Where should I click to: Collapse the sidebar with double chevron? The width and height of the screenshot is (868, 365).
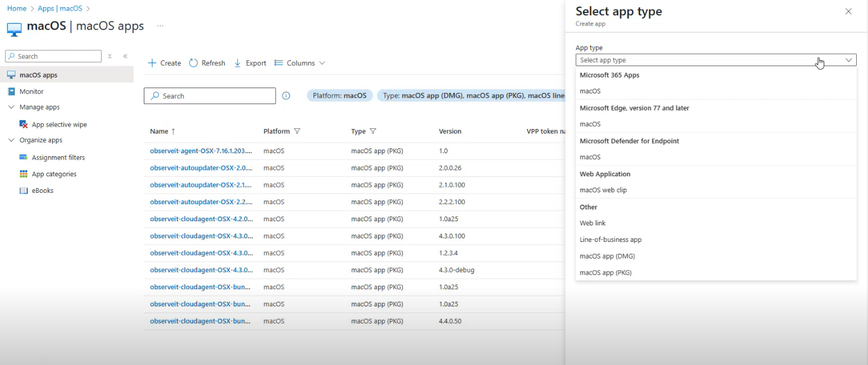(125, 56)
